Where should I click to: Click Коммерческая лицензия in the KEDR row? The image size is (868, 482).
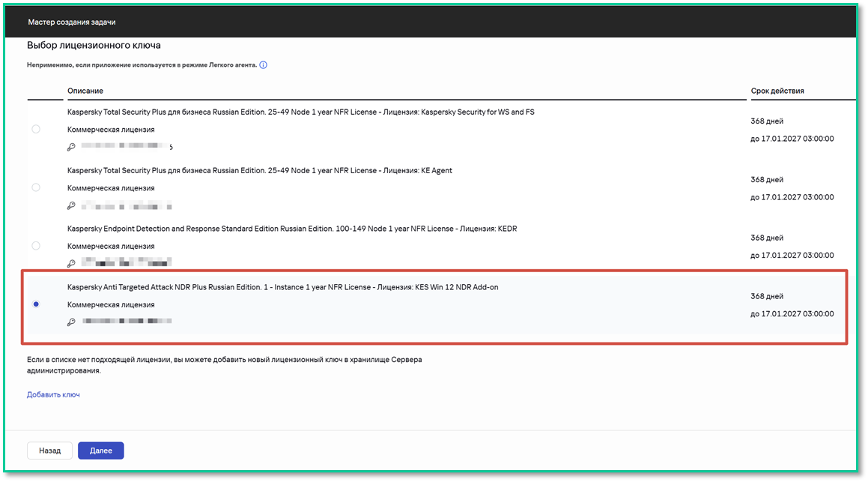[111, 247]
